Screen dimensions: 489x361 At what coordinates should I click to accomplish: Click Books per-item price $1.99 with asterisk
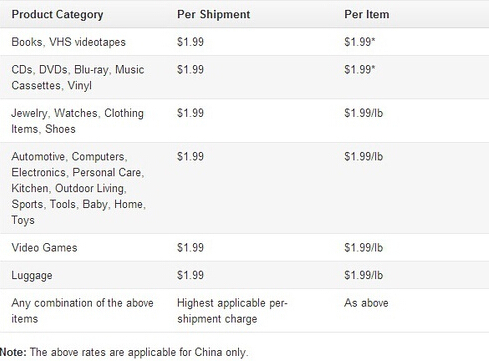coord(360,42)
